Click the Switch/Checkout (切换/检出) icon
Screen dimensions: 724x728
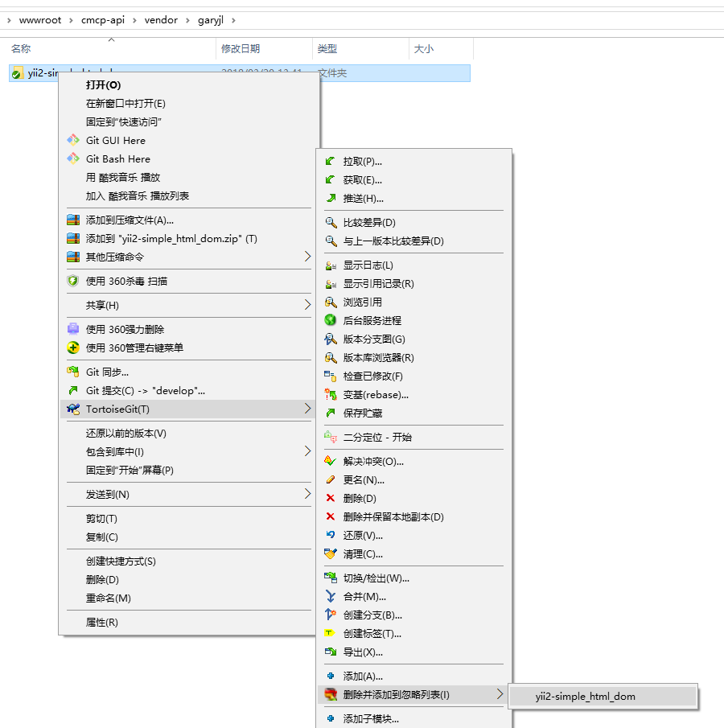click(330, 578)
